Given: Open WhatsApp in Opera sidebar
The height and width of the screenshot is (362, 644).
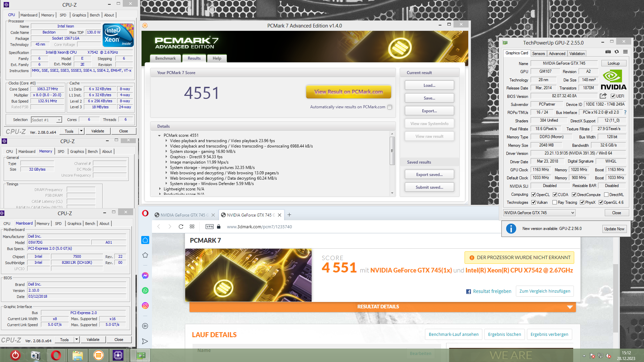Looking at the screenshot, I should [145, 291].
